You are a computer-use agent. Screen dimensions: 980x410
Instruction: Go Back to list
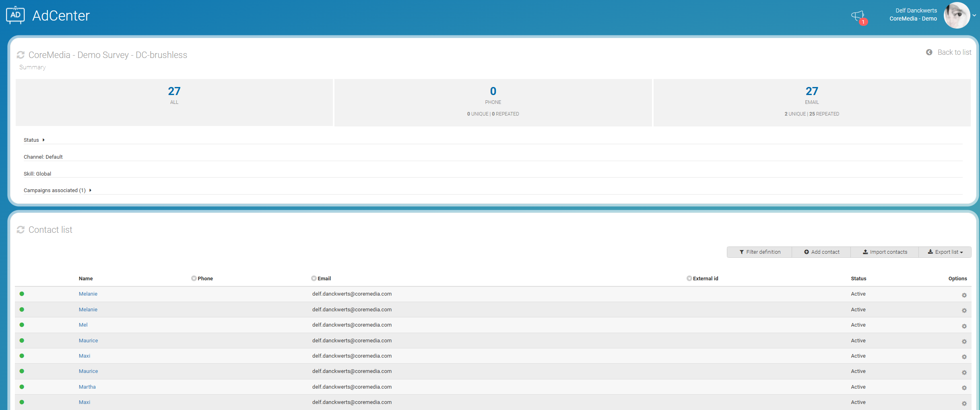click(x=949, y=52)
